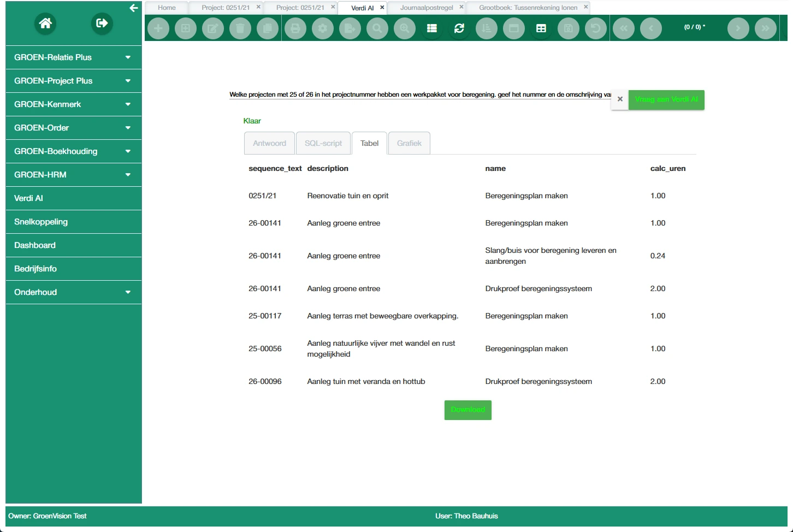Screen dimensions: 793x532
Task: Switch to the Grafiek tab
Action: (x=409, y=144)
